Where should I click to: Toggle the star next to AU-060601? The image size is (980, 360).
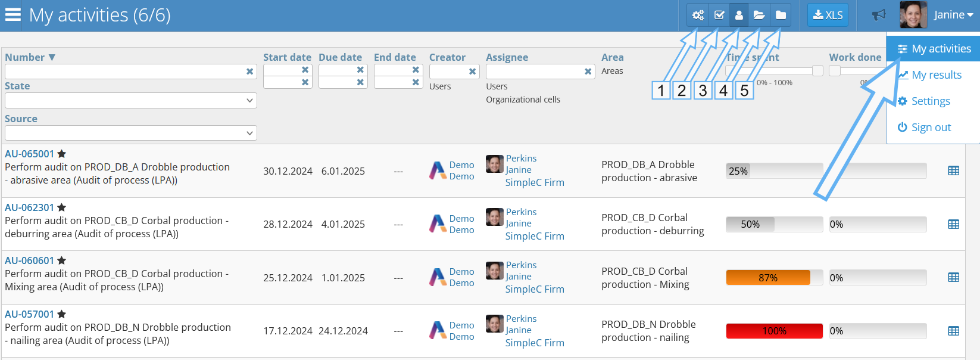tap(62, 260)
